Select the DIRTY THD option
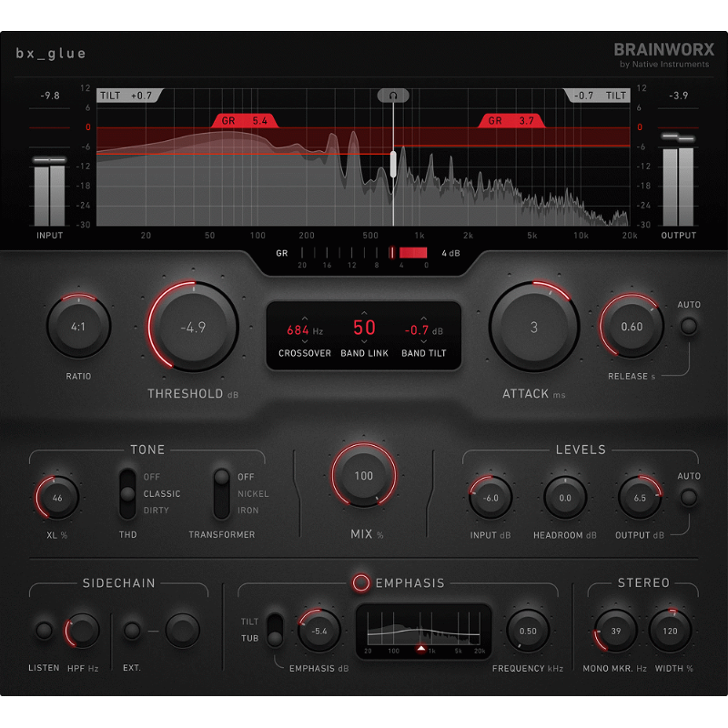 click(156, 511)
